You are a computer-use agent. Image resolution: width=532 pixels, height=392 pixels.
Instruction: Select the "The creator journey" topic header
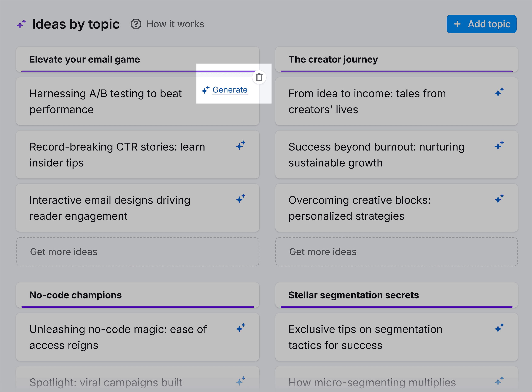coord(397,59)
